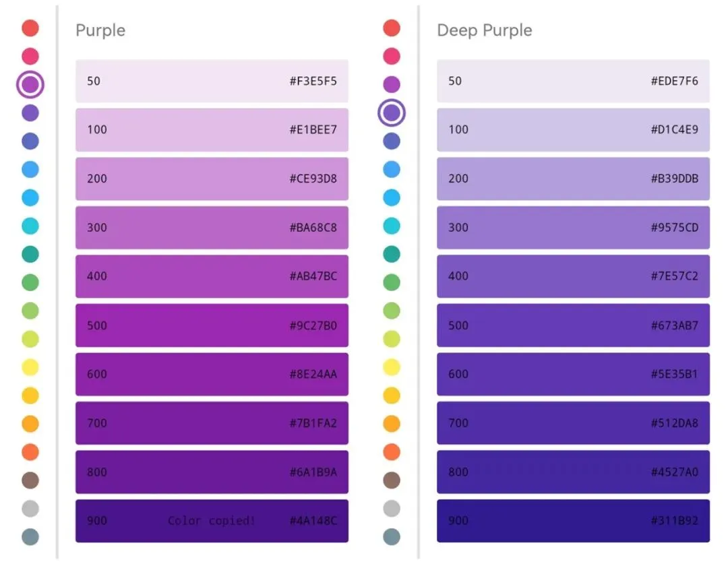Select the cyan dot in the Purple panel sidebar
Screen dimensions: 728x564
pyautogui.click(x=30, y=226)
